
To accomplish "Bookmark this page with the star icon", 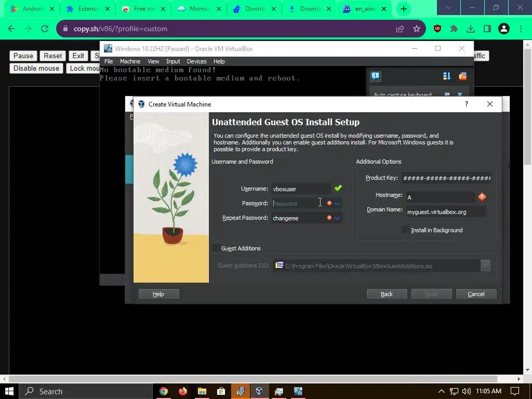I will coord(417,29).
